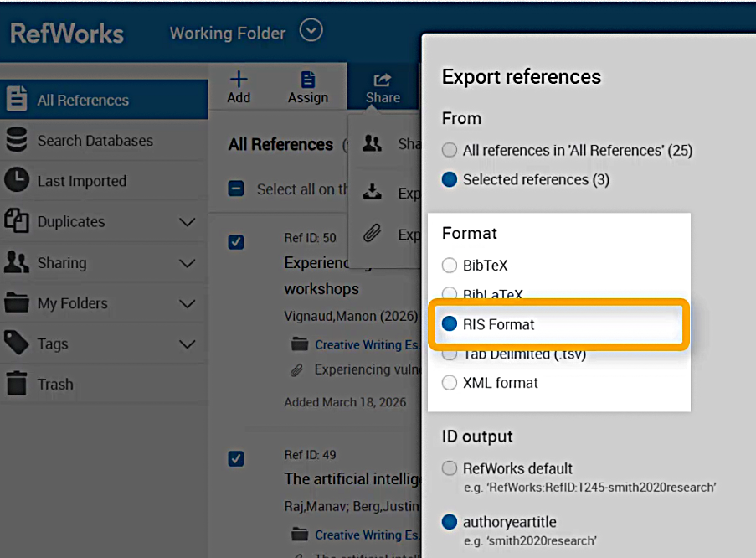Select All references in 'All References' (25)
The width and height of the screenshot is (756, 558).
click(450, 151)
